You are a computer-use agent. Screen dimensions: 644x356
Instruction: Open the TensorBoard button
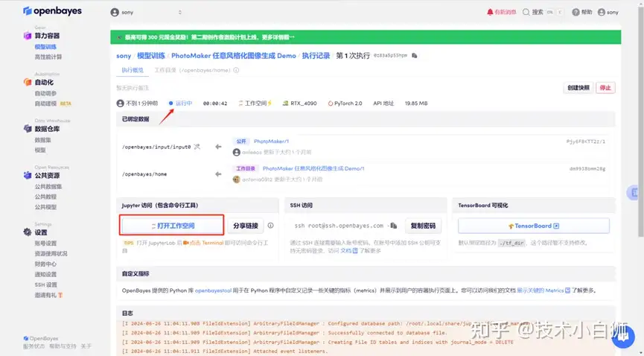(534, 226)
